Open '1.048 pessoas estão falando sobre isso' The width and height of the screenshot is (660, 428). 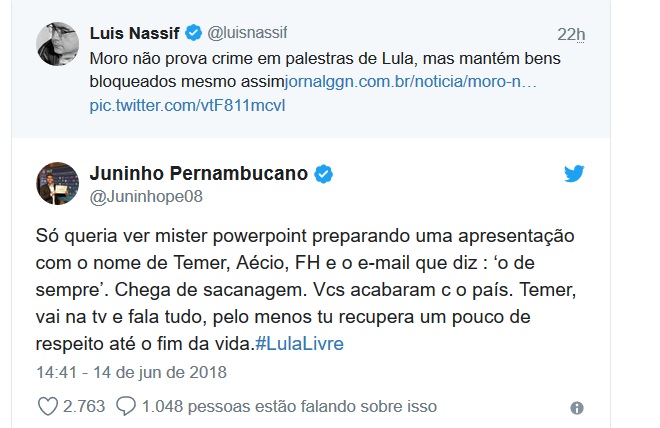coord(290,407)
